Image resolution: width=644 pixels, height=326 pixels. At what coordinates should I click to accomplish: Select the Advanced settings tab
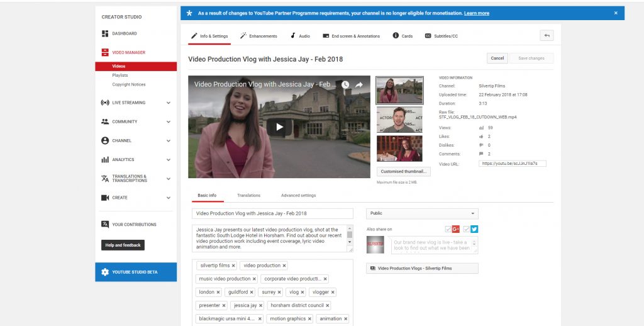pos(298,196)
